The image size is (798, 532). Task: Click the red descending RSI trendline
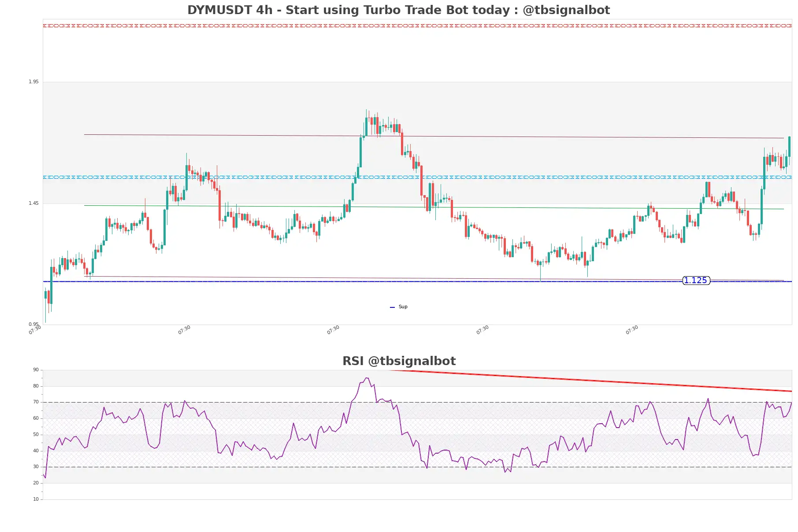click(590, 381)
